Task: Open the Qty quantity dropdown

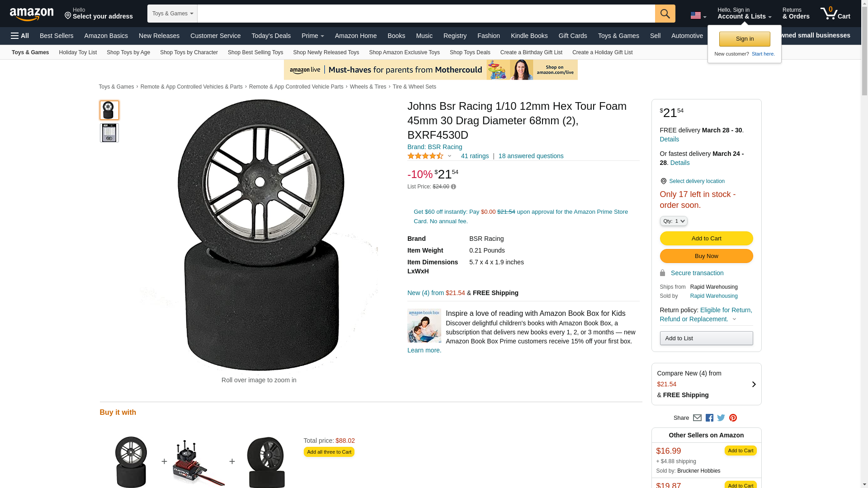Action: point(673,221)
